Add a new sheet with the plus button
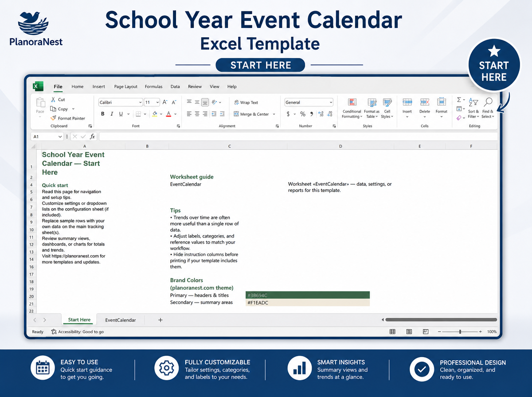This screenshot has height=397, width=532. click(x=160, y=320)
